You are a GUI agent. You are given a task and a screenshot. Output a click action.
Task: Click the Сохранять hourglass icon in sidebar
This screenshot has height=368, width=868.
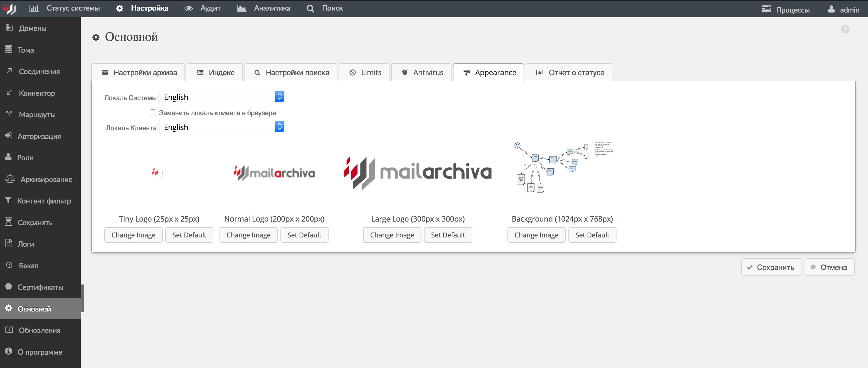(x=9, y=222)
